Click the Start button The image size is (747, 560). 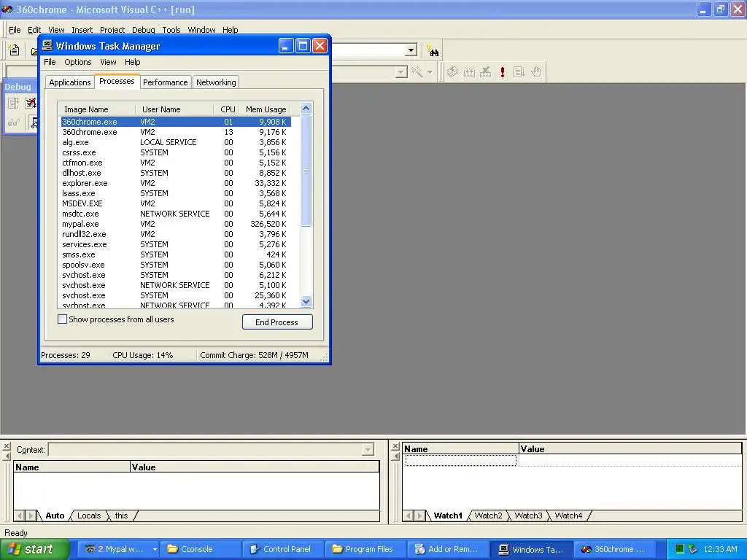pos(35,549)
